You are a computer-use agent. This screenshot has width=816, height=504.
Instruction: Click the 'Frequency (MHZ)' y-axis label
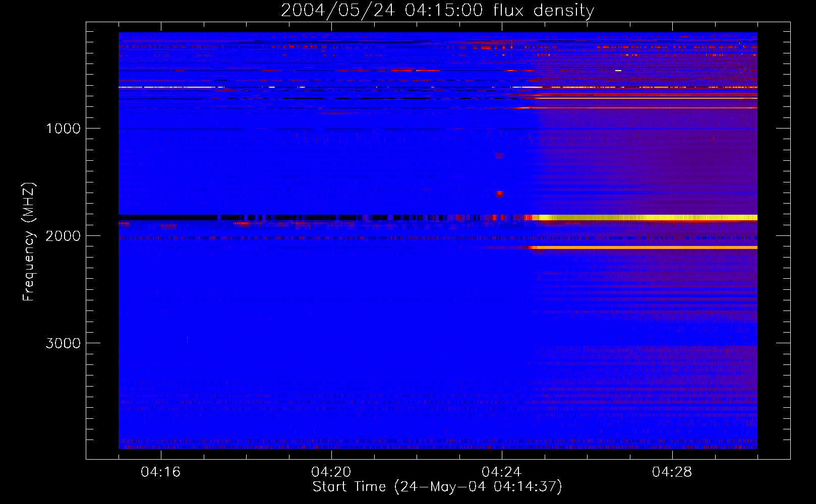pos(29,242)
